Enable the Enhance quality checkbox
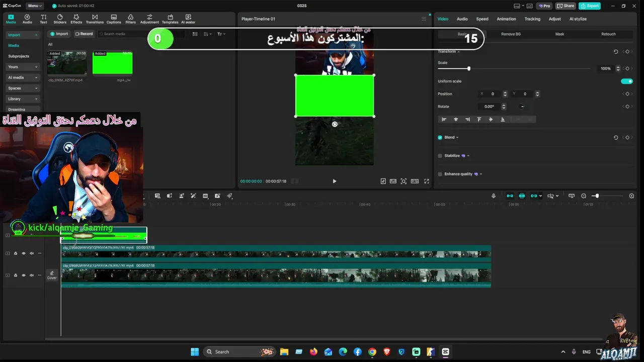 (440, 174)
